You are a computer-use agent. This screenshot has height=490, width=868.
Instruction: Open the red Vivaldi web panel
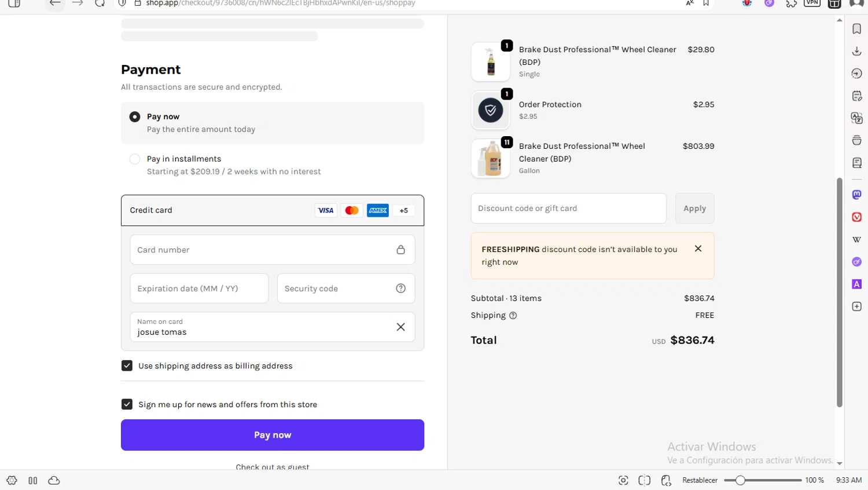point(856,217)
